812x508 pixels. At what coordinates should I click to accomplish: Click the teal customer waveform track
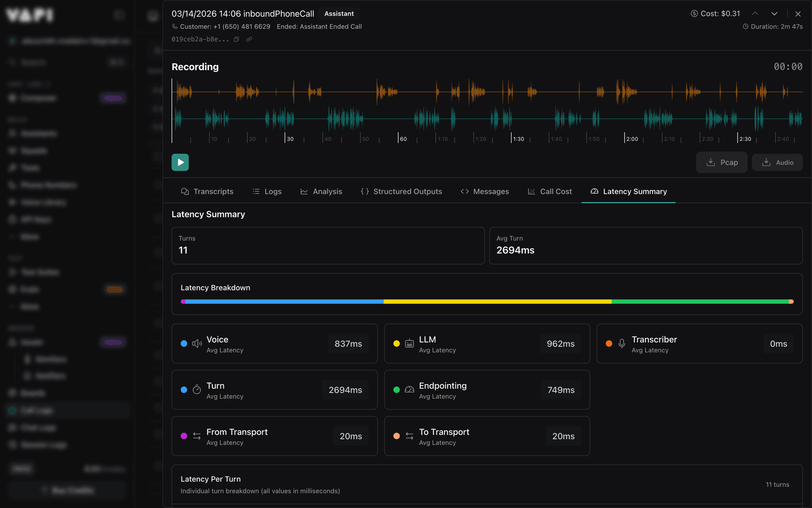tap(487, 119)
